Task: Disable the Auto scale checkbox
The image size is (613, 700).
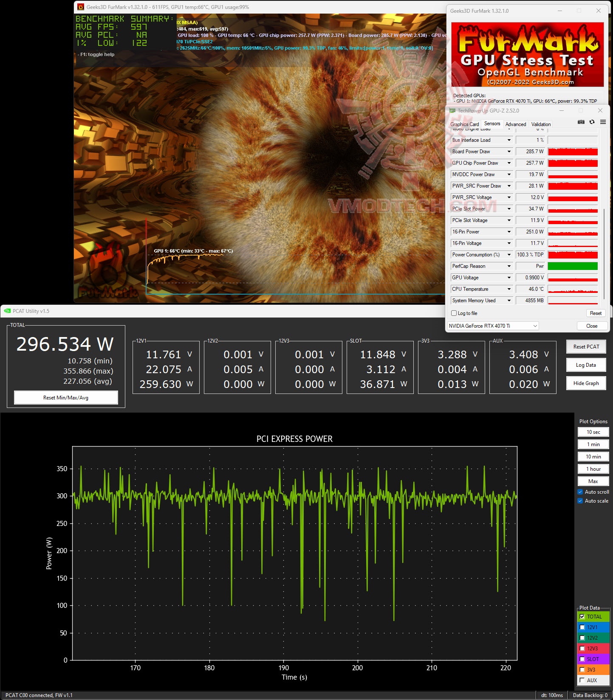Action: [x=580, y=501]
